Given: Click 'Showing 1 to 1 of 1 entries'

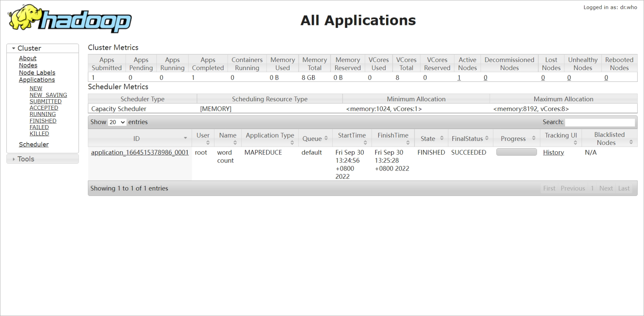Looking at the screenshot, I should pos(129,188).
